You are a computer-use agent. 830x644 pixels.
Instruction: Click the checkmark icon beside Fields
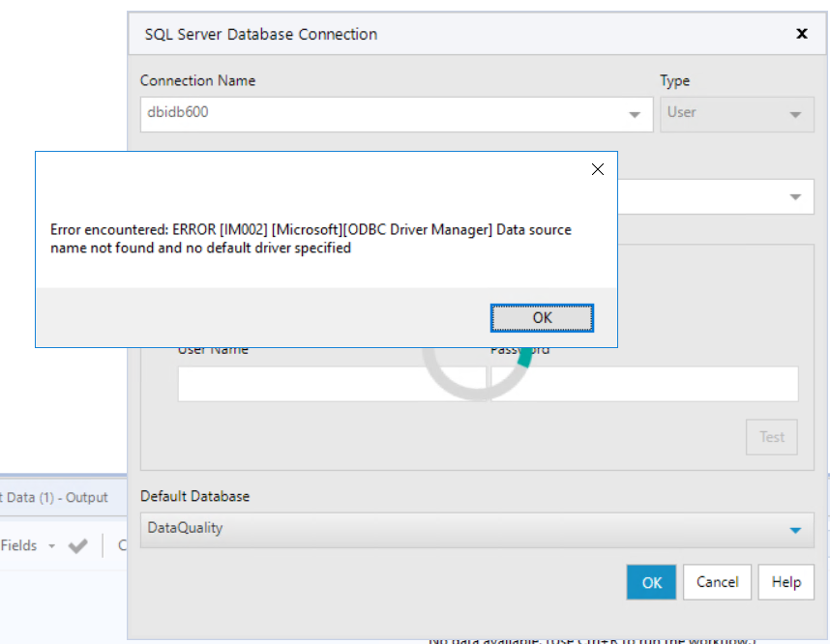point(77,545)
